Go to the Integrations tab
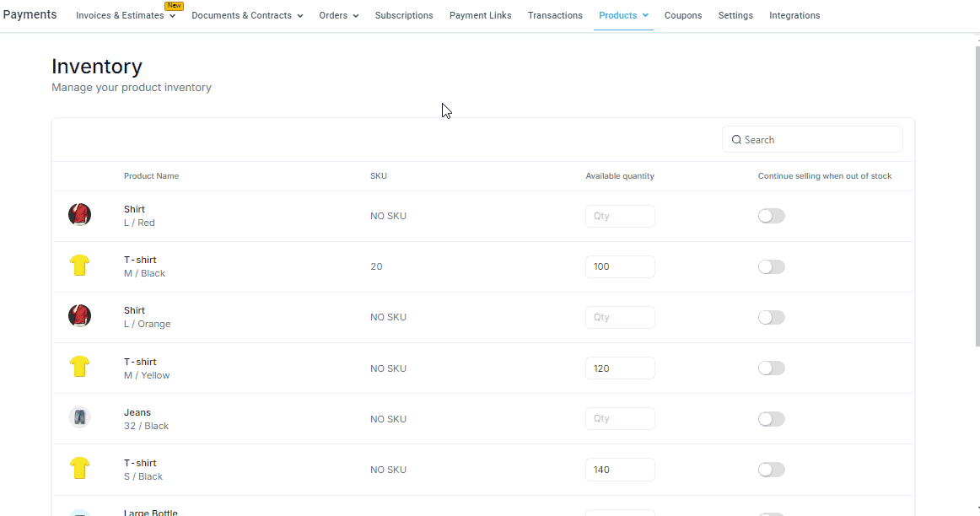 (794, 16)
